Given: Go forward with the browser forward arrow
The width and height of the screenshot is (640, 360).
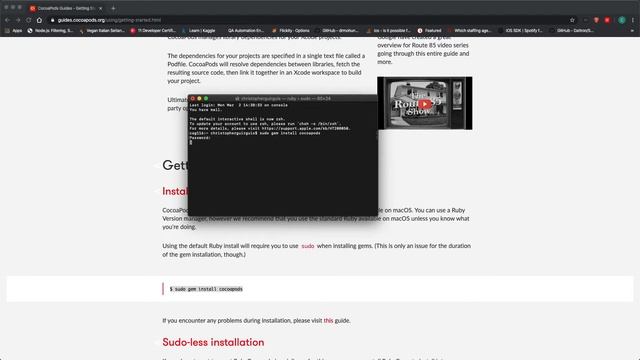Looking at the screenshot, I should [x=18, y=20].
